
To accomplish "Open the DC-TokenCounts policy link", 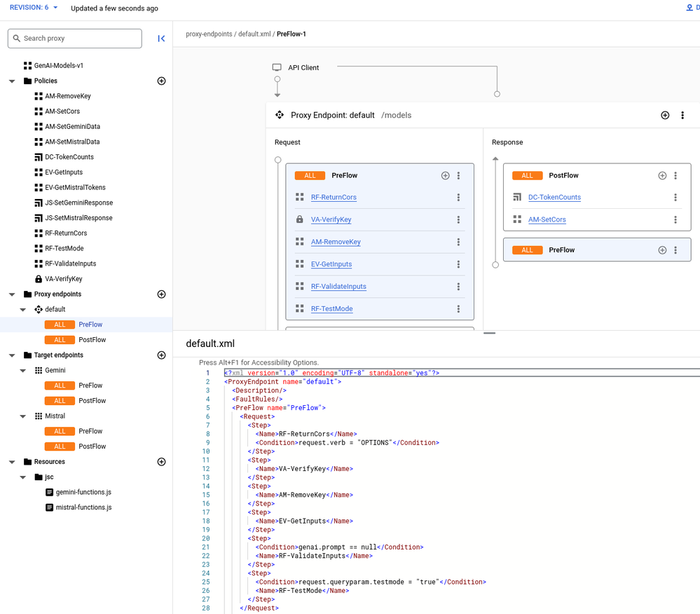I will (x=554, y=198).
